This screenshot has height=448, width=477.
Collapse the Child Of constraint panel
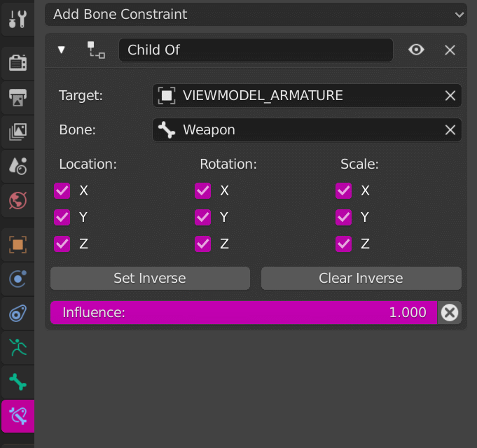62,50
